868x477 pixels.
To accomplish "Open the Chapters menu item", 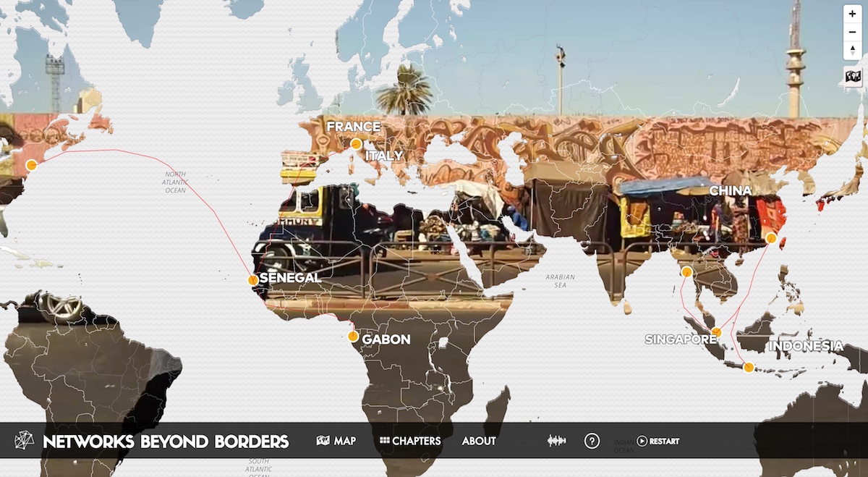I will point(410,441).
